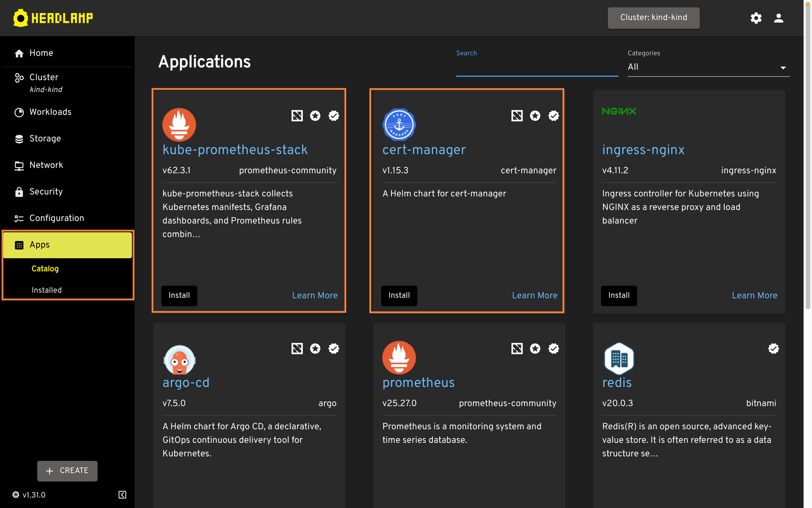Click the Kubernetes version icon in the sidebar footer

point(16,495)
